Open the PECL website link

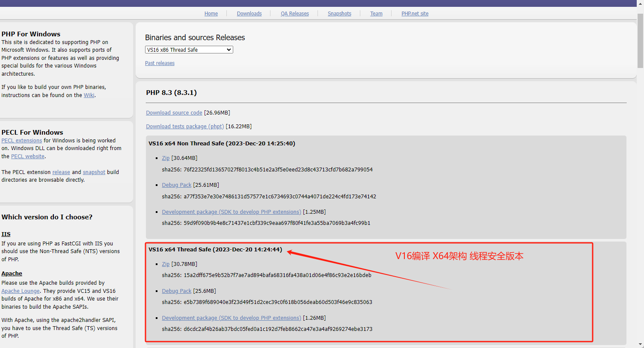(x=28, y=156)
